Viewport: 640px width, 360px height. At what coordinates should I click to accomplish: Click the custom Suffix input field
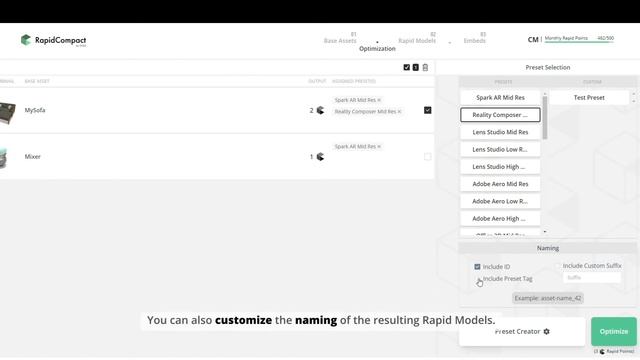(592, 278)
